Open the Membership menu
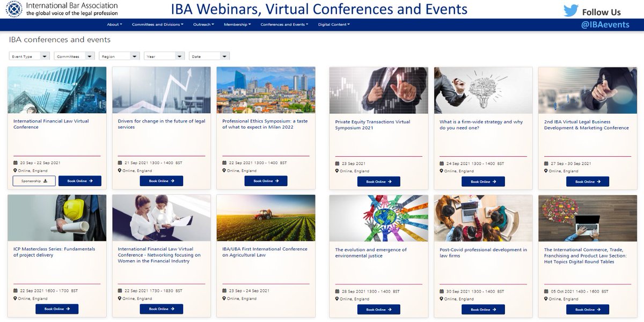This screenshot has width=644, height=322. [238, 25]
